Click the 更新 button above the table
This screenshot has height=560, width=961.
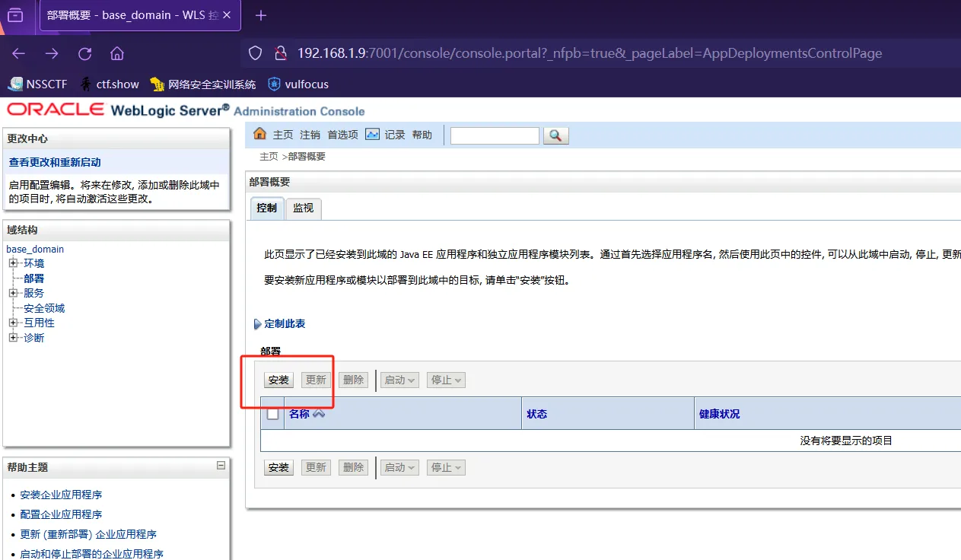316,380
